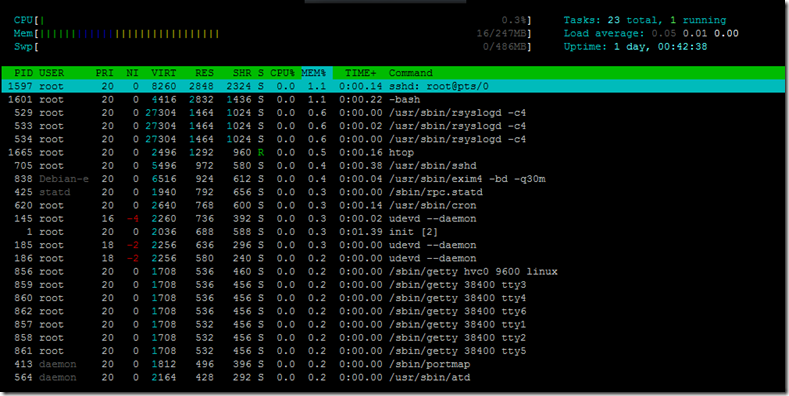Sort by SHR column header

[x=242, y=73]
